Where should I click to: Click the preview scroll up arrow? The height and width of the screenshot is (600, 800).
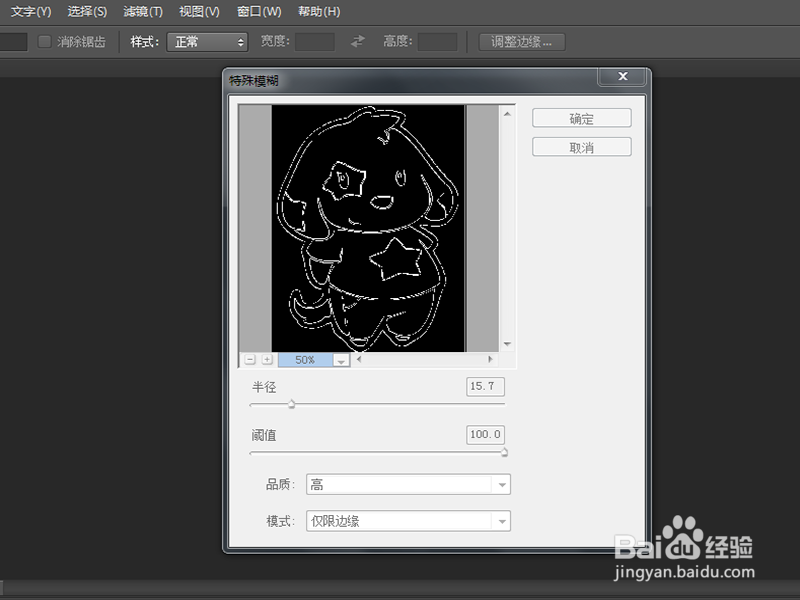click(507, 114)
